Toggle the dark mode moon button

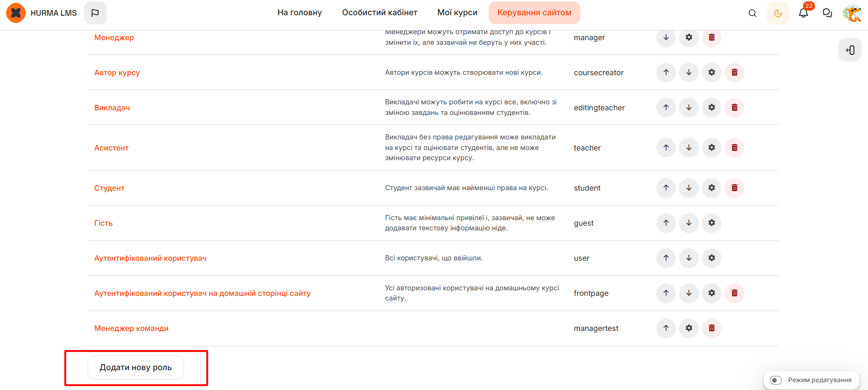coord(778,13)
